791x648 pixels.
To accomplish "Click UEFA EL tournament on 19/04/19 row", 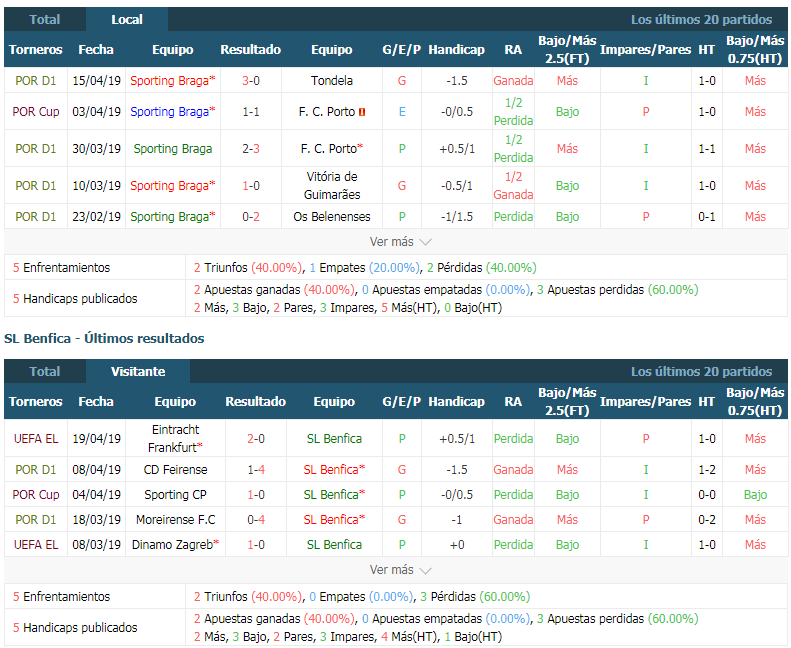I will pos(36,439).
